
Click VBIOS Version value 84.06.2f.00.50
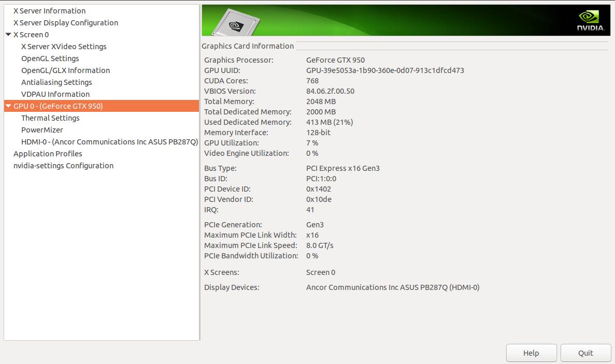330,91
